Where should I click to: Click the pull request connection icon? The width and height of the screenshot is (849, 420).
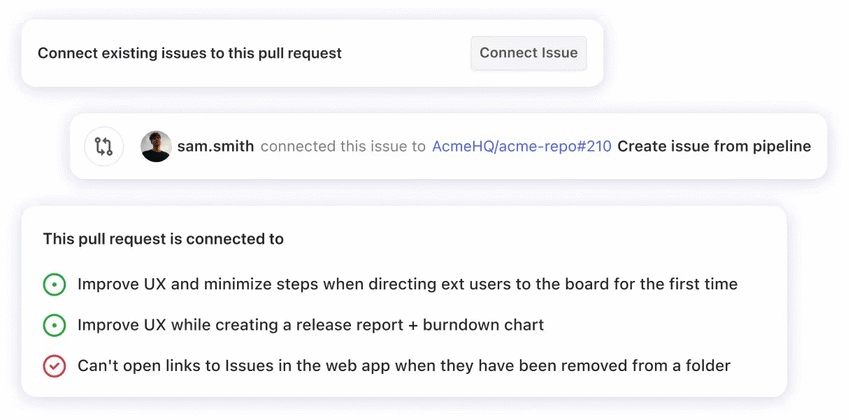point(104,147)
